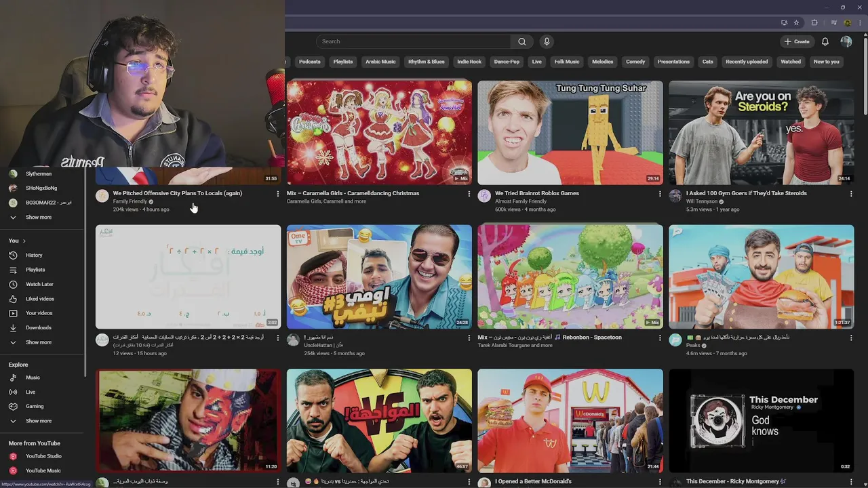868x488 pixels.
Task: Click the sidebar vertical scrollbar
Action: 85,271
